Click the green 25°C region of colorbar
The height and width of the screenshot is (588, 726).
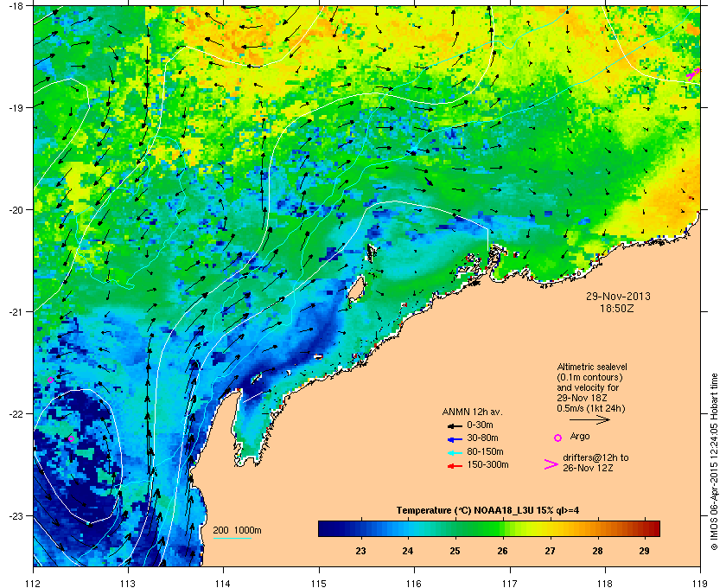coord(456,528)
